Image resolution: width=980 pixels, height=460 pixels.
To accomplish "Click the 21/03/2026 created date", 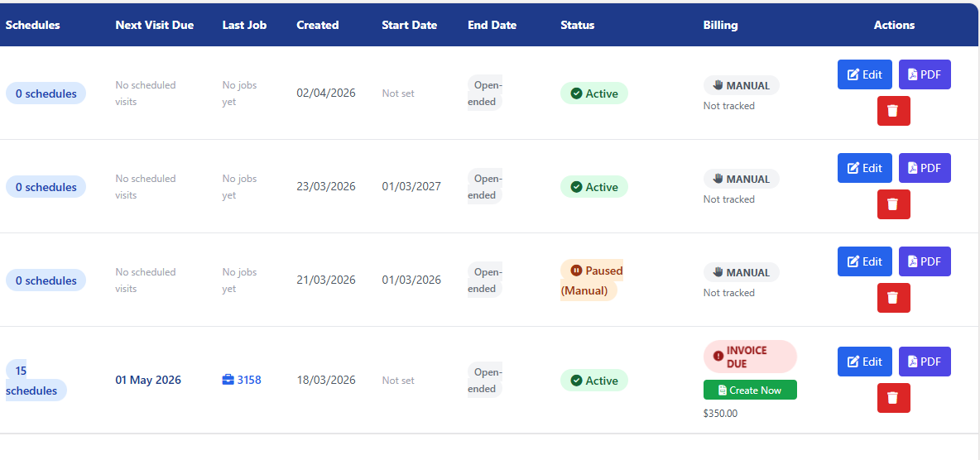I will click(325, 280).
